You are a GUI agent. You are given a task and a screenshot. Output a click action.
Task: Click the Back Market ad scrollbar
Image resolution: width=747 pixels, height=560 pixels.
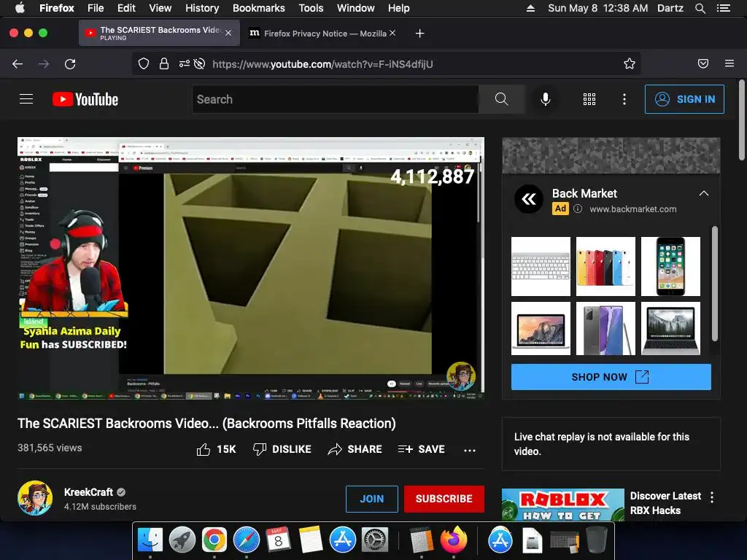714,284
